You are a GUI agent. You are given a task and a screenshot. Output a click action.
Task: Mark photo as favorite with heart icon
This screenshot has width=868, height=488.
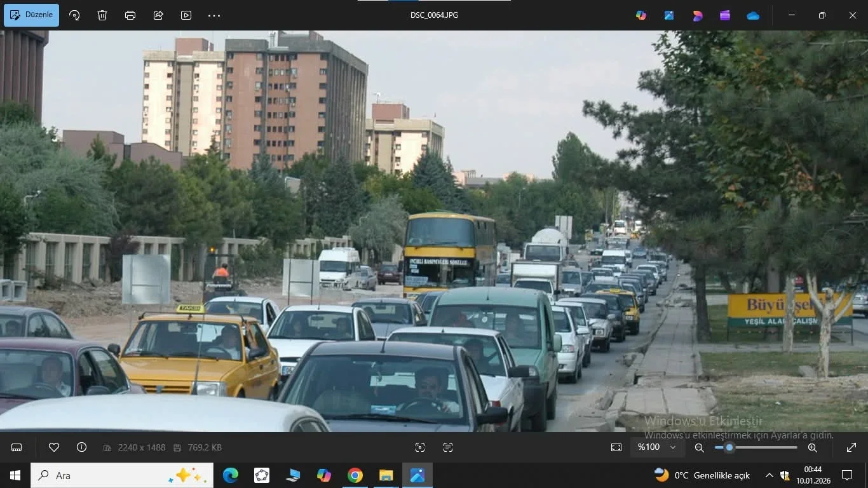(54, 447)
